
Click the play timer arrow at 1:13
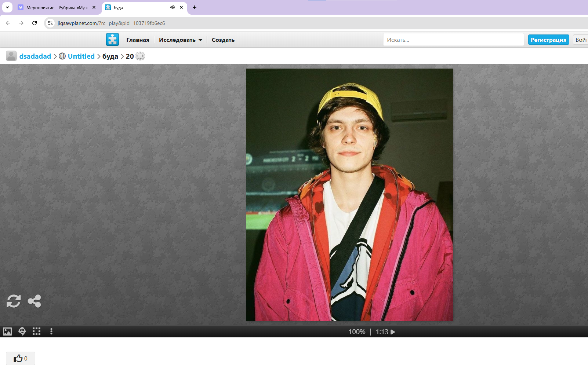point(393,332)
